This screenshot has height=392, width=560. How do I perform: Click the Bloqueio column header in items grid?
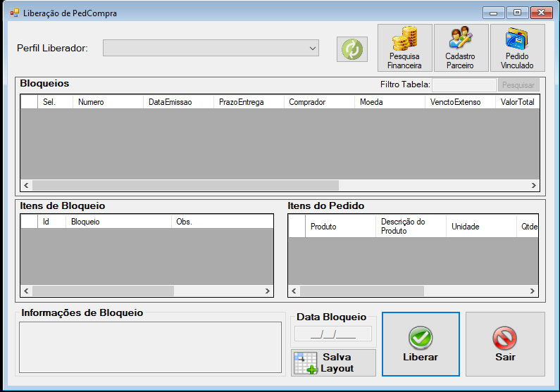pyautogui.click(x=118, y=222)
